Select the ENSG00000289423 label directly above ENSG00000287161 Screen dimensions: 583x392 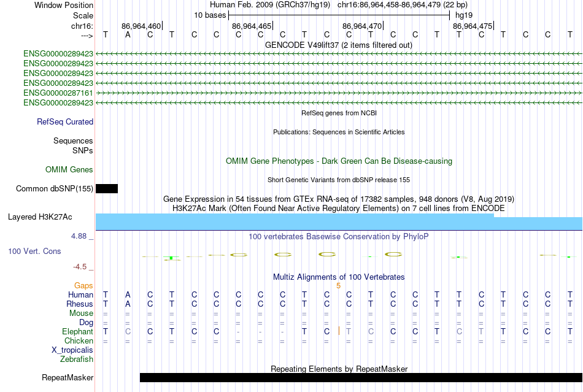[58, 83]
